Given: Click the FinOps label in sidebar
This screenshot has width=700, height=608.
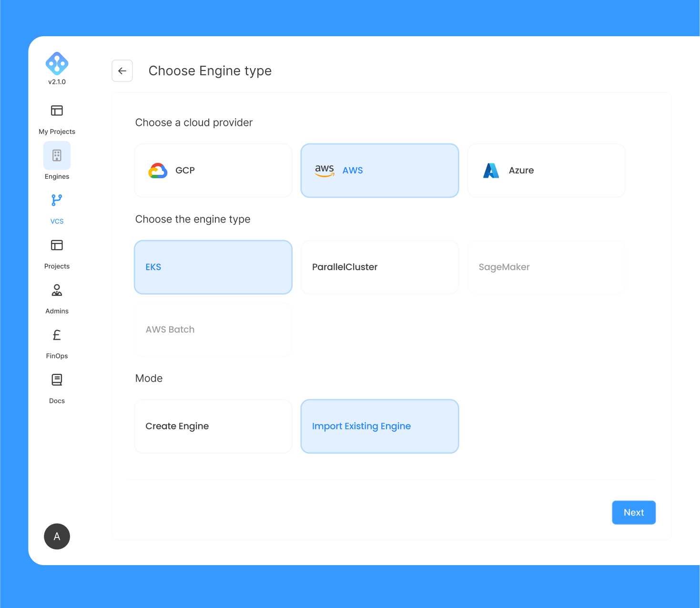Looking at the screenshot, I should coord(57,356).
